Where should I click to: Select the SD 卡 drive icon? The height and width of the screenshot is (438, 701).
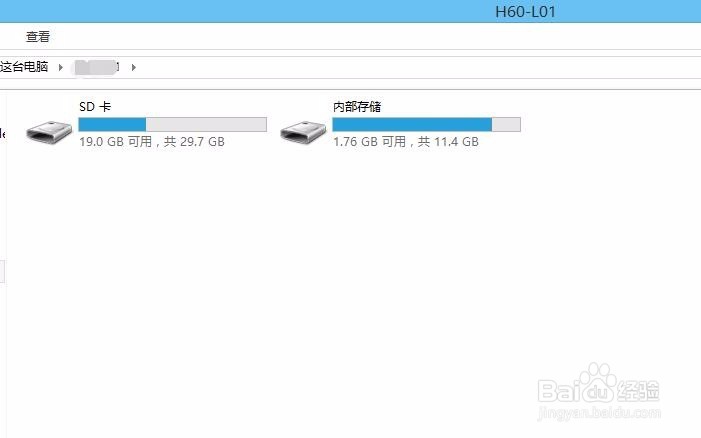point(49,132)
